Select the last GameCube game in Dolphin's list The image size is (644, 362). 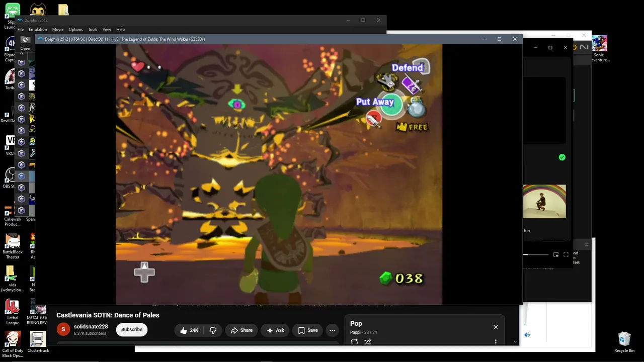(25, 210)
